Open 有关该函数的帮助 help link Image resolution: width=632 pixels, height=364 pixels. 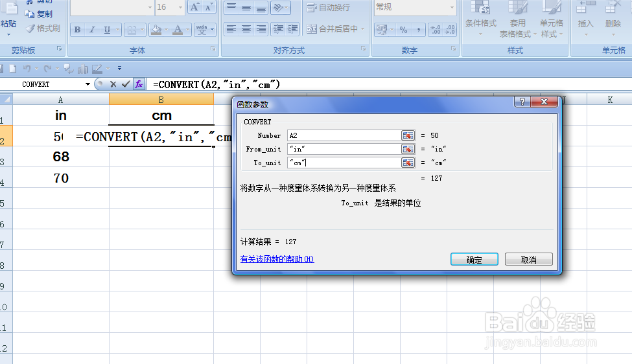tap(277, 259)
